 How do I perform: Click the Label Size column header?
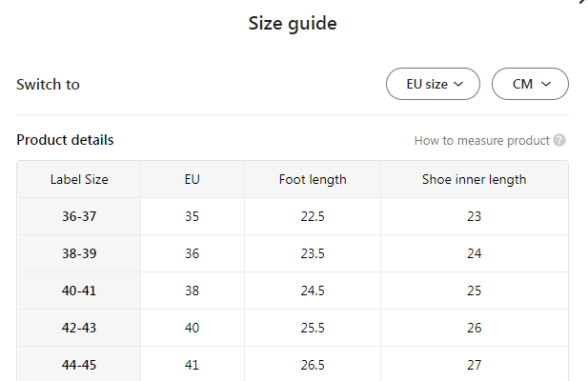tap(79, 179)
